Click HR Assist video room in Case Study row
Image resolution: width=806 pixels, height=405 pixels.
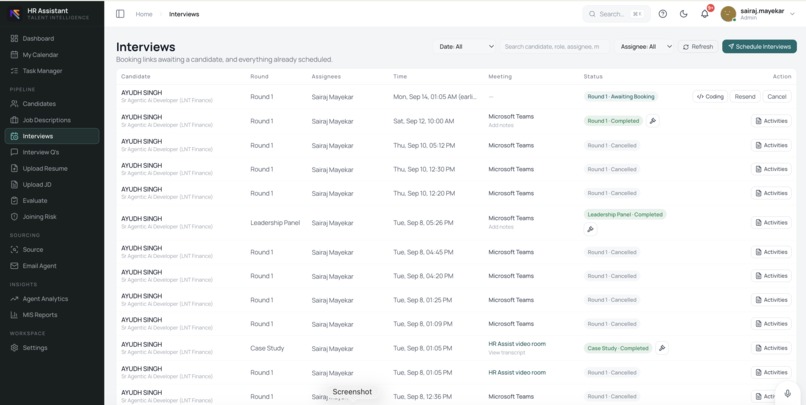(x=517, y=344)
